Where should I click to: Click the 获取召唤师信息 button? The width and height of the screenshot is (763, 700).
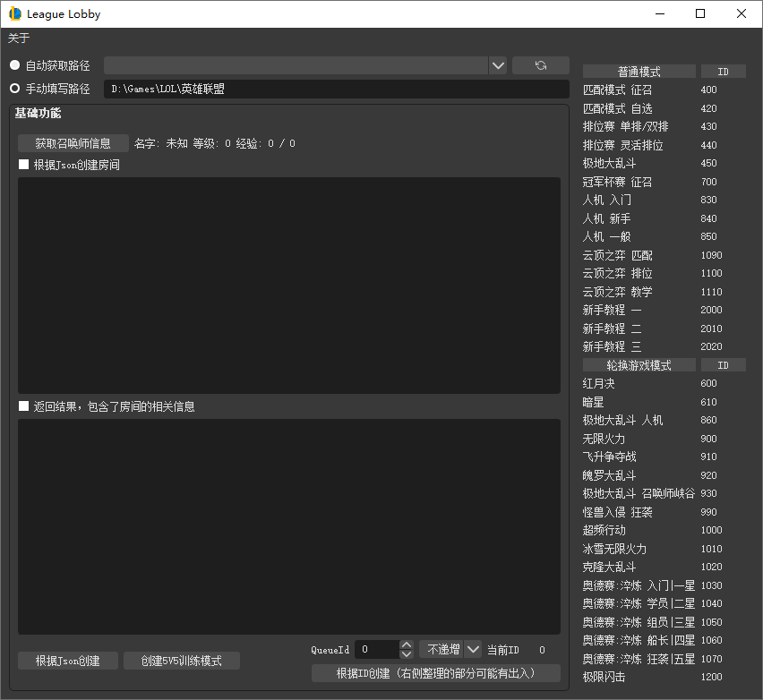tap(73, 143)
